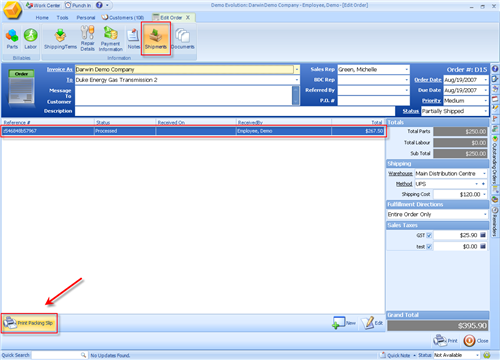Viewport: 500px width, 360px height.
Task: Open Shipping/Terms information
Action: [x=60, y=39]
